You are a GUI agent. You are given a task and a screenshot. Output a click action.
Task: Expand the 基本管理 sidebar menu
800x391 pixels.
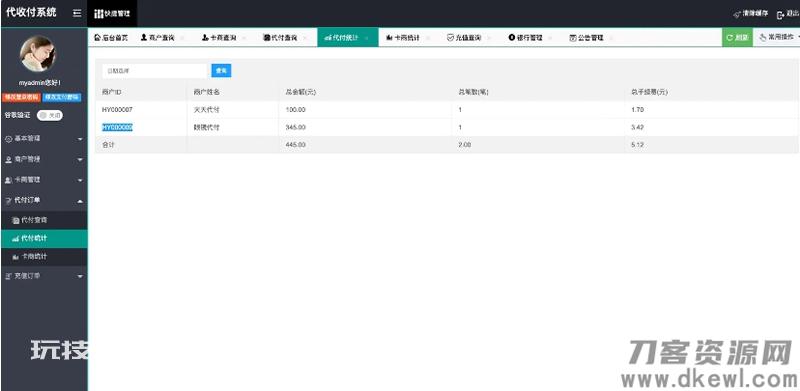[44, 139]
